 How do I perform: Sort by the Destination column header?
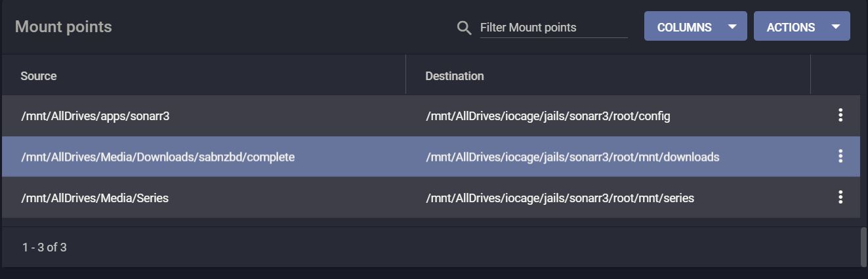455,75
